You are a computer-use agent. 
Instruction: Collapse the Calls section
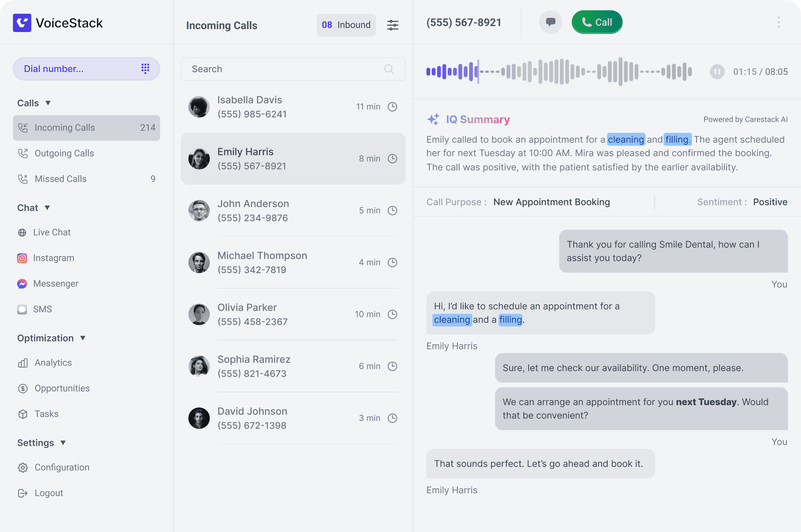[x=48, y=103]
